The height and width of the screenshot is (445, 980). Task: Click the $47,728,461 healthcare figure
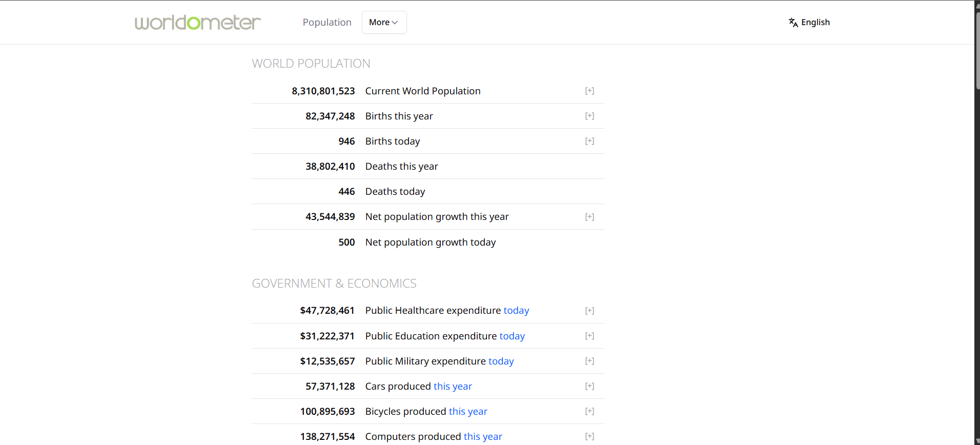tap(327, 310)
